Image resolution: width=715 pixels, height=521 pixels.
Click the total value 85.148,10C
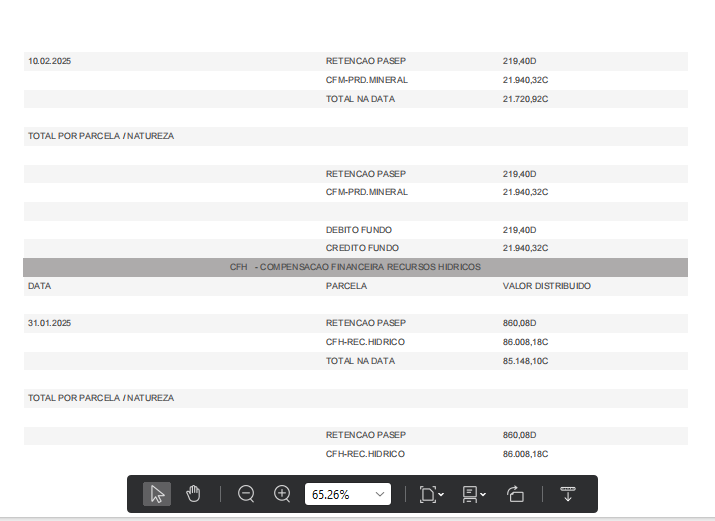525,361
